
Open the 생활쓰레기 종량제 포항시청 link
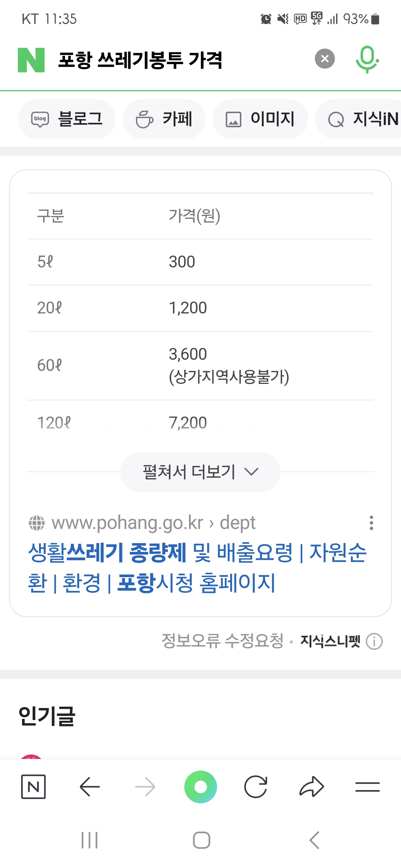click(x=197, y=568)
